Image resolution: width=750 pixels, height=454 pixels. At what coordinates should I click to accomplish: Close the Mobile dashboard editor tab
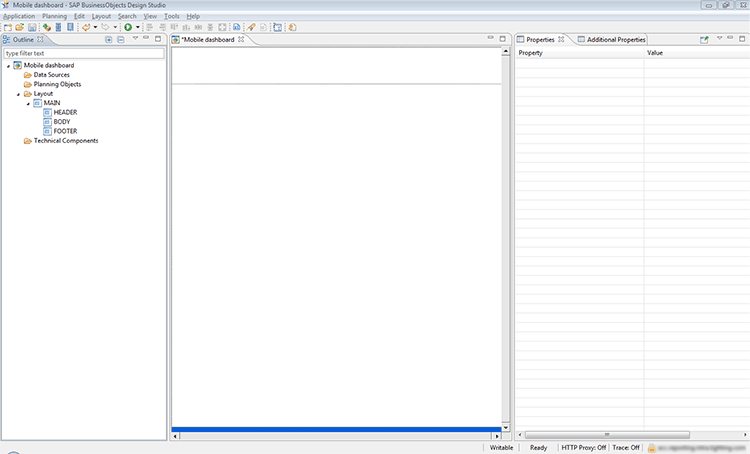tap(241, 39)
